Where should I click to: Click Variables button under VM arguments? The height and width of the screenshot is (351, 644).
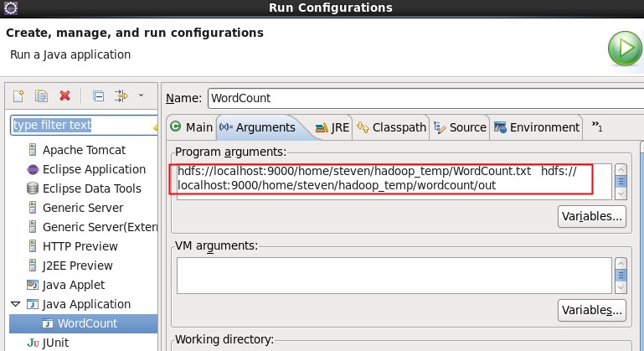coord(592,310)
